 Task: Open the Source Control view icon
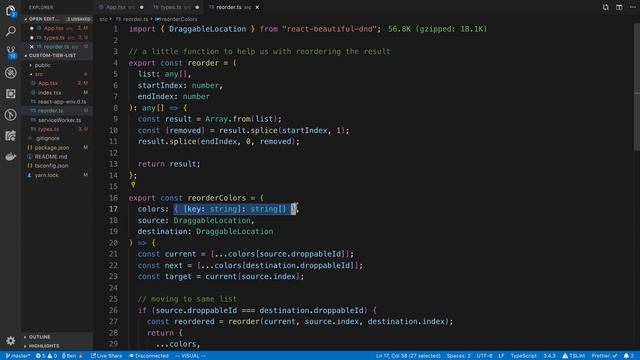(11, 52)
